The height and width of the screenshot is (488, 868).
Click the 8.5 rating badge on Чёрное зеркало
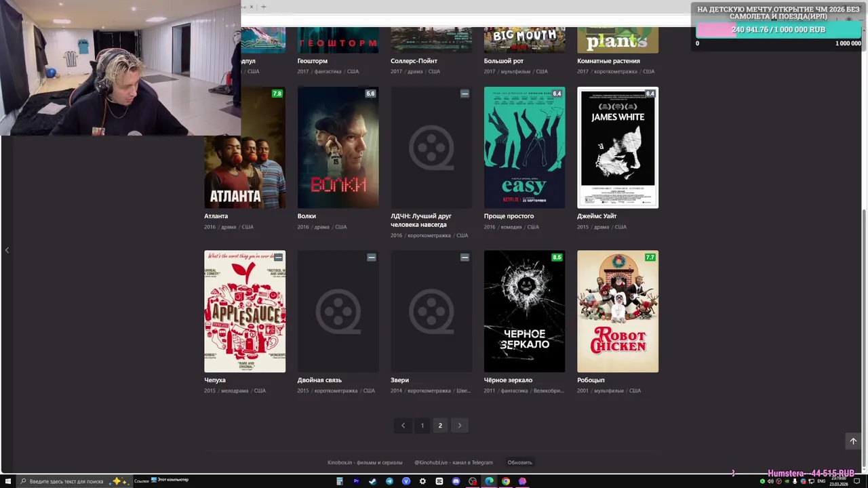click(x=557, y=258)
